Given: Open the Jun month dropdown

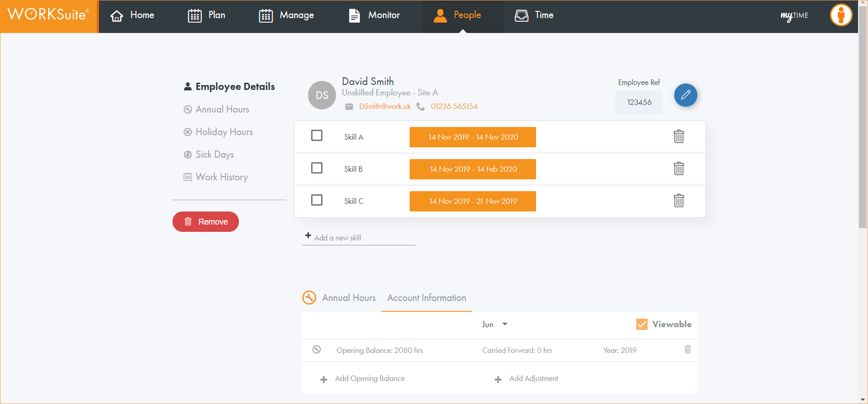Looking at the screenshot, I should click(x=495, y=324).
